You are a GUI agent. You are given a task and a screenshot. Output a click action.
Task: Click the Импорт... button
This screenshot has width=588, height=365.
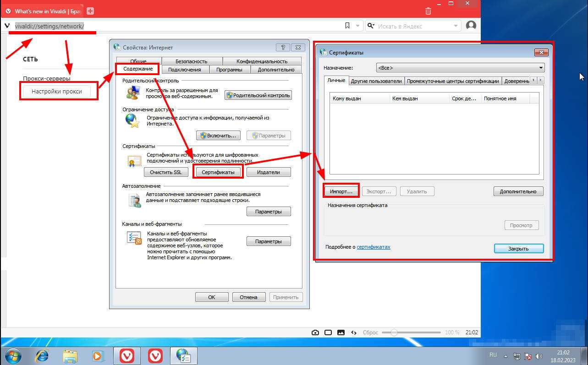pyautogui.click(x=341, y=191)
